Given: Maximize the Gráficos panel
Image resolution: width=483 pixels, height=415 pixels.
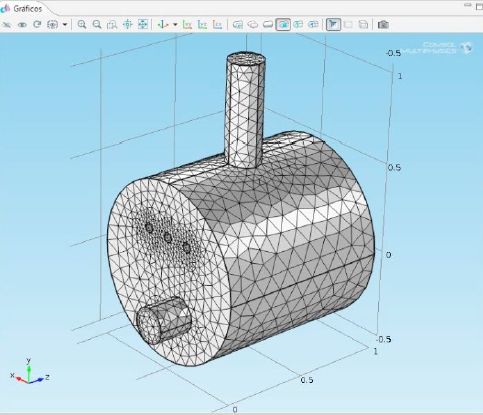Looking at the screenshot, I should pos(480,6).
